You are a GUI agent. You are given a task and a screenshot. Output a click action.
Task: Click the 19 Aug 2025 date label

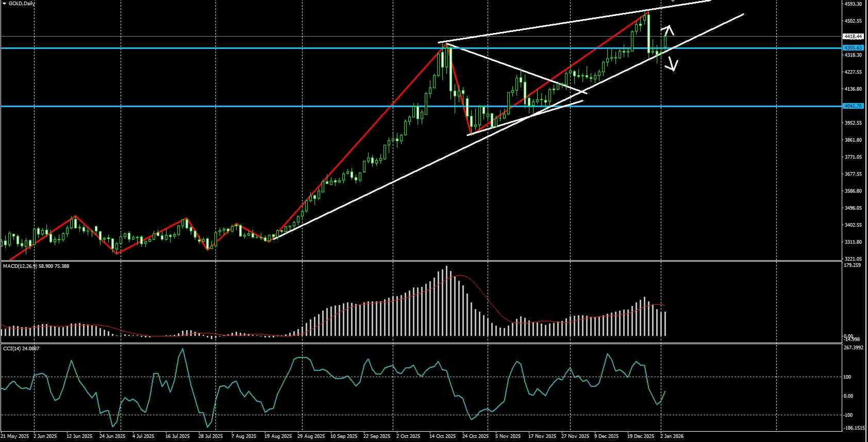[278, 436]
